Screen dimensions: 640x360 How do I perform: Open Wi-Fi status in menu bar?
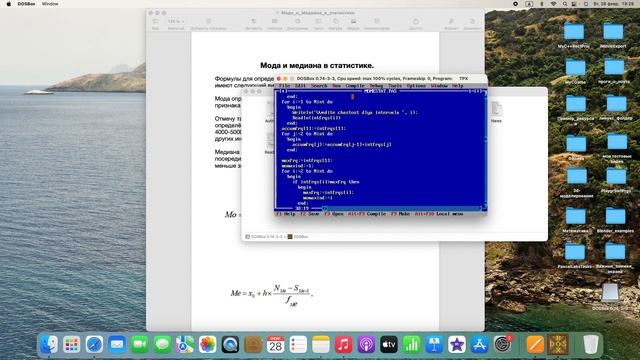(553, 4)
